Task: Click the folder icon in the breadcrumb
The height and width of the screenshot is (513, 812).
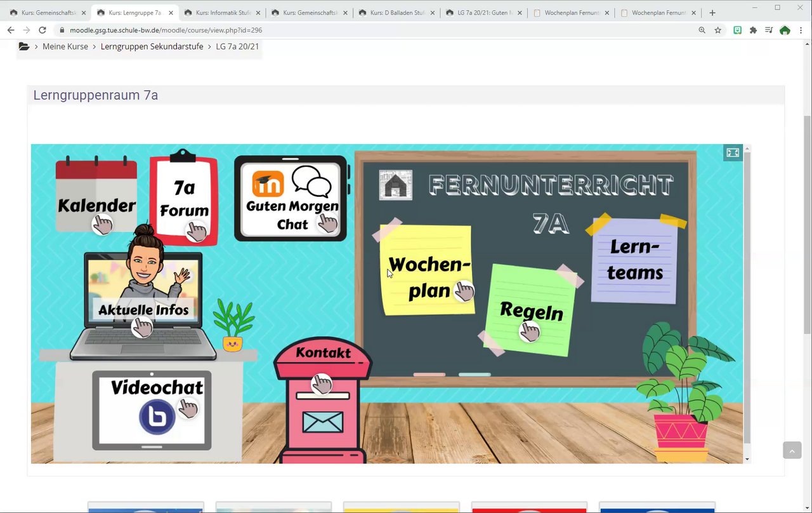Action: click(24, 46)
